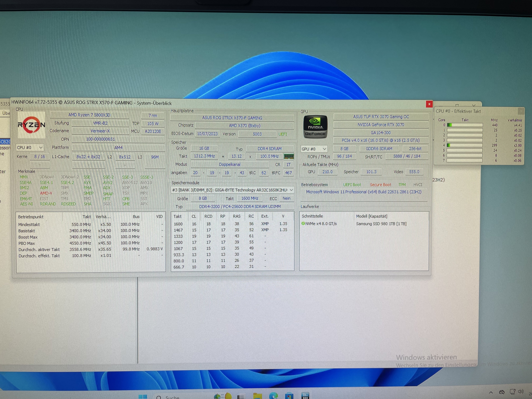The image size is (532, 399).
Task: Expand the memory module DIMM dropdown
Action: click(x=291, y=190)
